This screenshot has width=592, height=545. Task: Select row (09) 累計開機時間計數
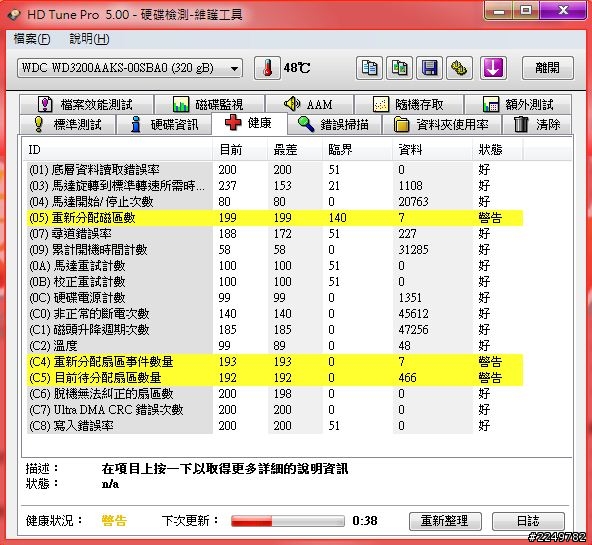[274, 250]
